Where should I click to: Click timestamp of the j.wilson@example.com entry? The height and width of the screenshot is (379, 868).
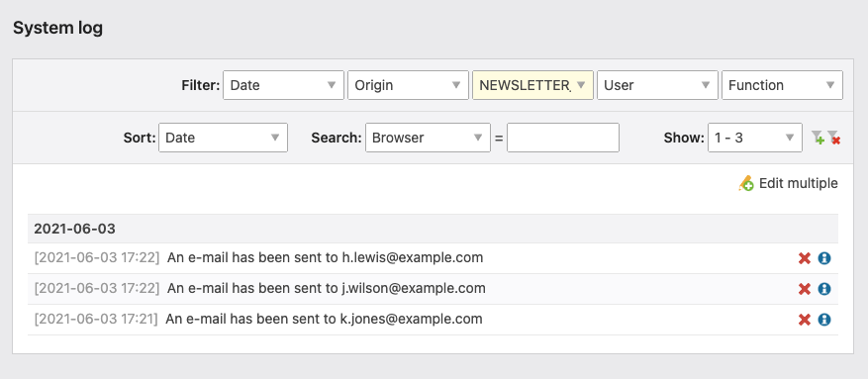pos(97,288)
